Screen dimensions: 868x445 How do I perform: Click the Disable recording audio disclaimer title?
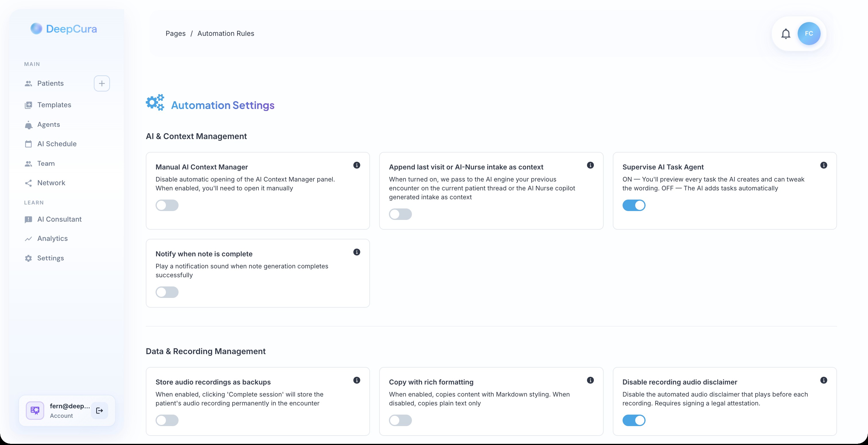pos(680,382)
